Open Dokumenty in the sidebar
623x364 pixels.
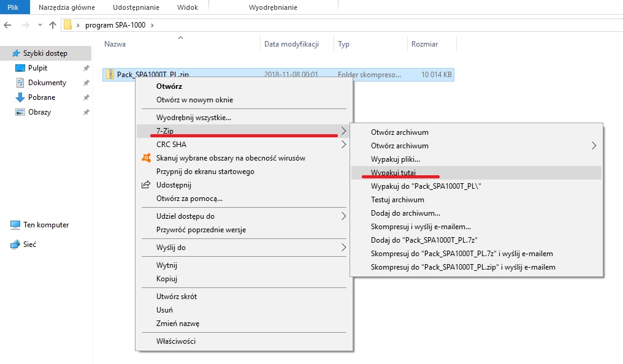(47, 83)
